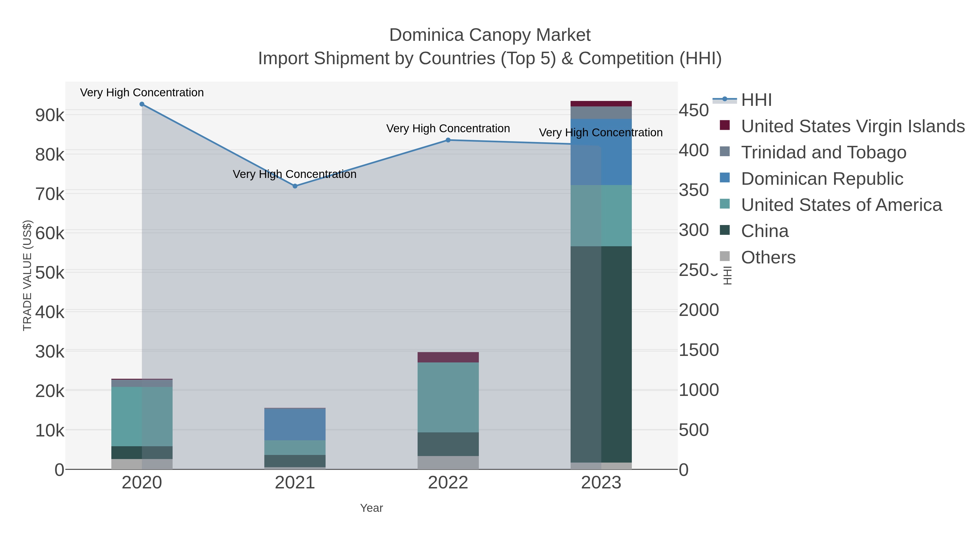Toggle Dominican Republic legend label

pyautogui.click(x=822, y=178)
